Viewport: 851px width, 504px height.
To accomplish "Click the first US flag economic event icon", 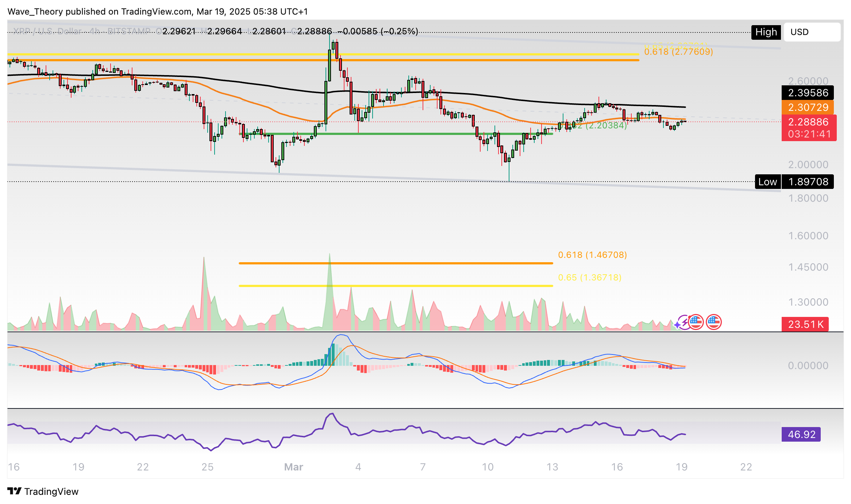I will click(x=696, y=322).
